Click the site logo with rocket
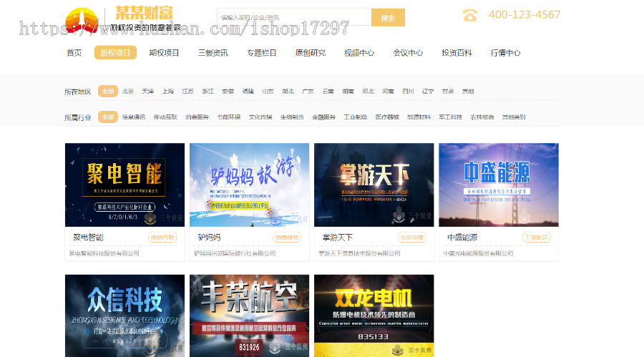 [82, 20]
